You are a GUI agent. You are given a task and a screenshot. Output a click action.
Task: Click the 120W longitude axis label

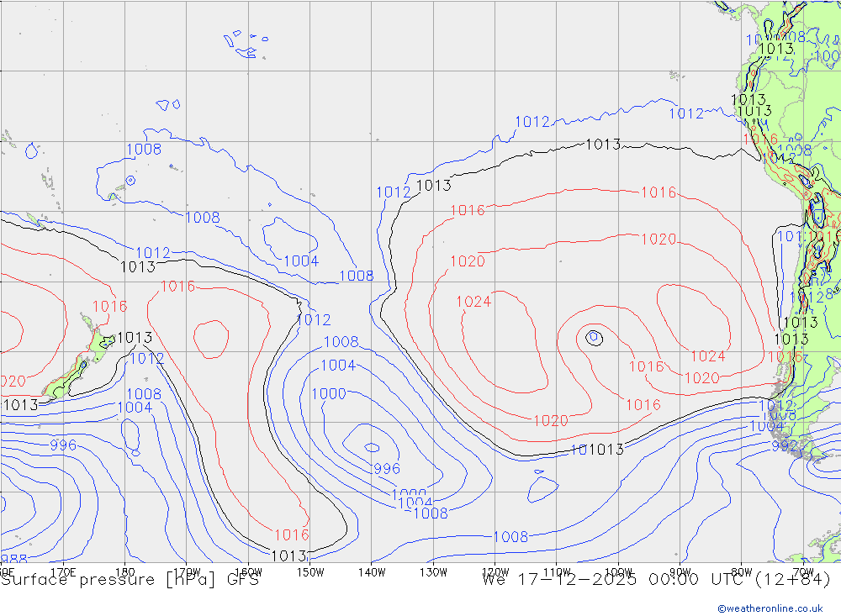495,572
